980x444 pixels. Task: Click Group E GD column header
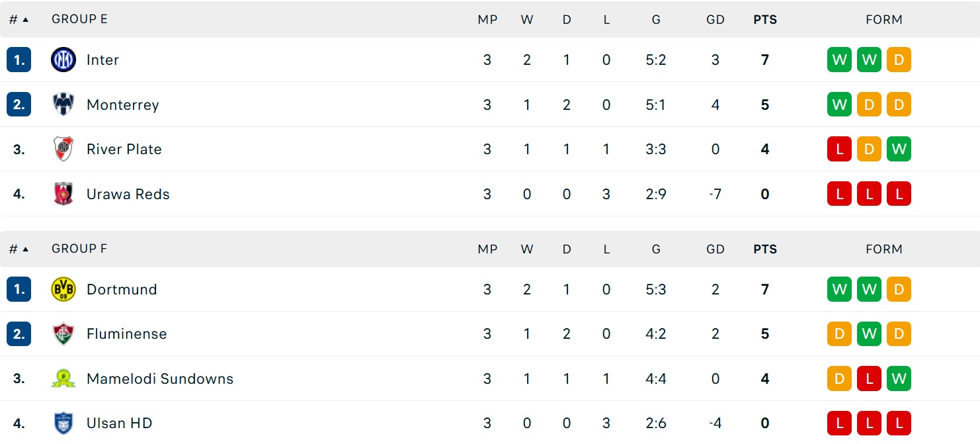point(715,19)
